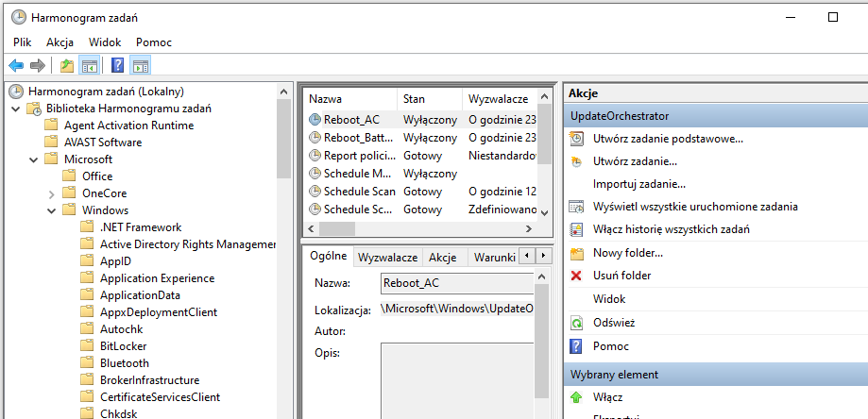Open the Plik menu
868x419 pixels.
[23, 42]
